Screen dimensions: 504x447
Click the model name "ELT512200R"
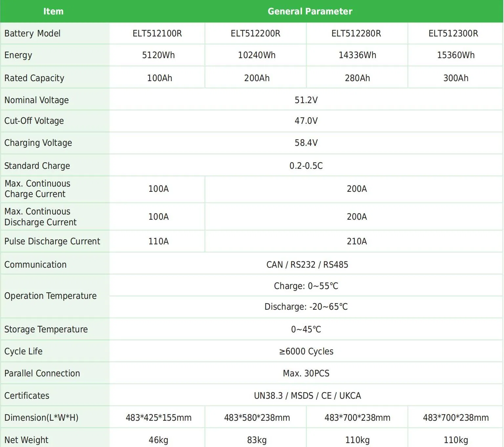point(256,34)
